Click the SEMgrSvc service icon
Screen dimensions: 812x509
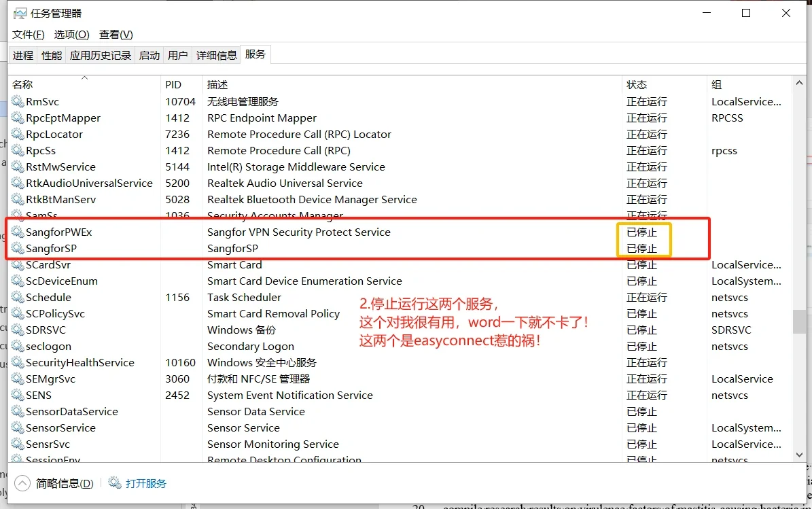point(18,379)
